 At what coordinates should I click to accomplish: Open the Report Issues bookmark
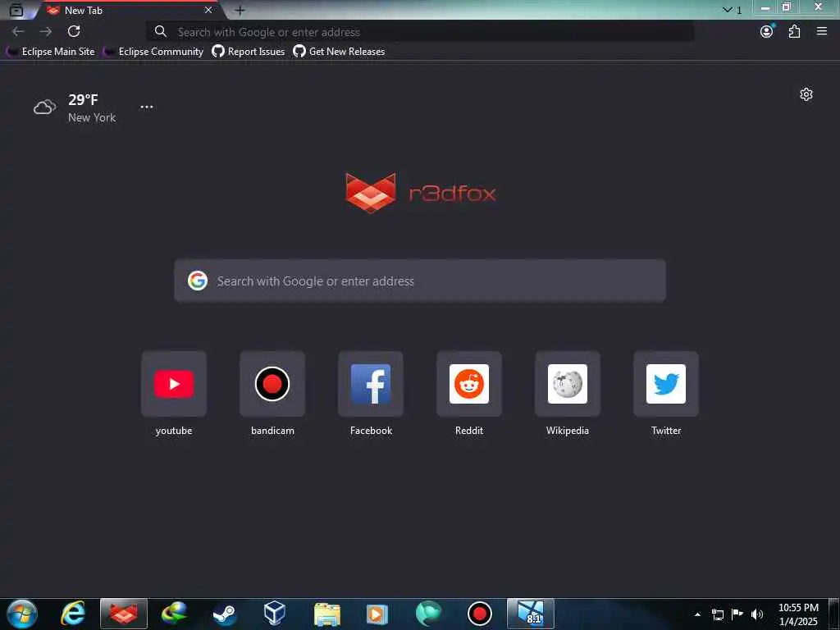click(x=248, y=52)
